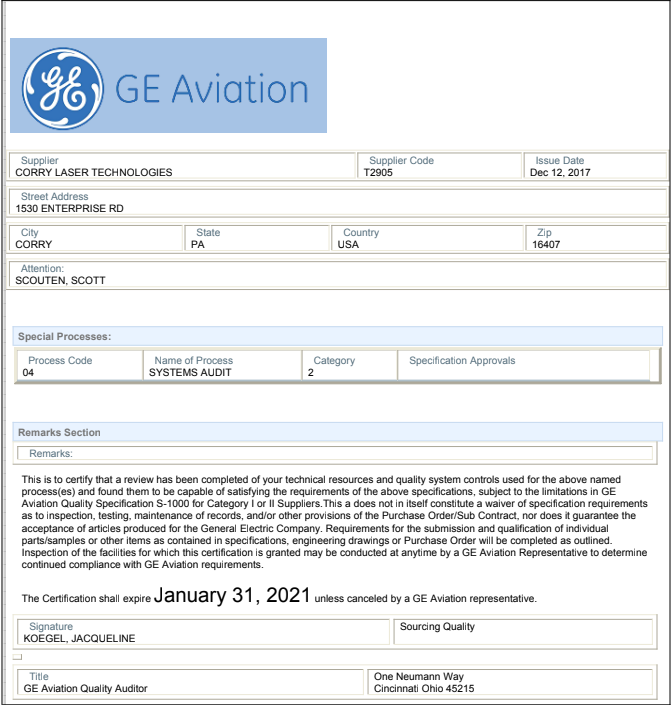Image resolution: width=672 pixels, height=705 pixels.
Task: Click the Attention field for SCOUTEN, SCOTT
Action: 338,275
